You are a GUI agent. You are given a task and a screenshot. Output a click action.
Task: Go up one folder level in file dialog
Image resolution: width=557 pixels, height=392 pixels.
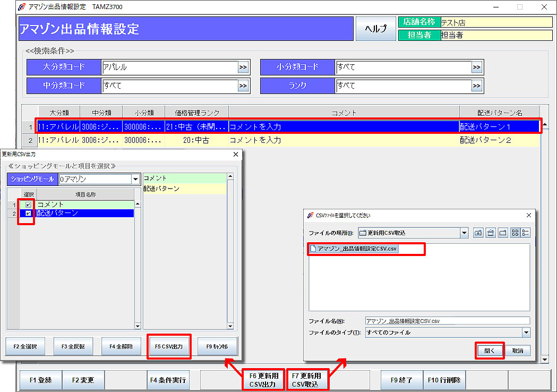tap(478, 233)
